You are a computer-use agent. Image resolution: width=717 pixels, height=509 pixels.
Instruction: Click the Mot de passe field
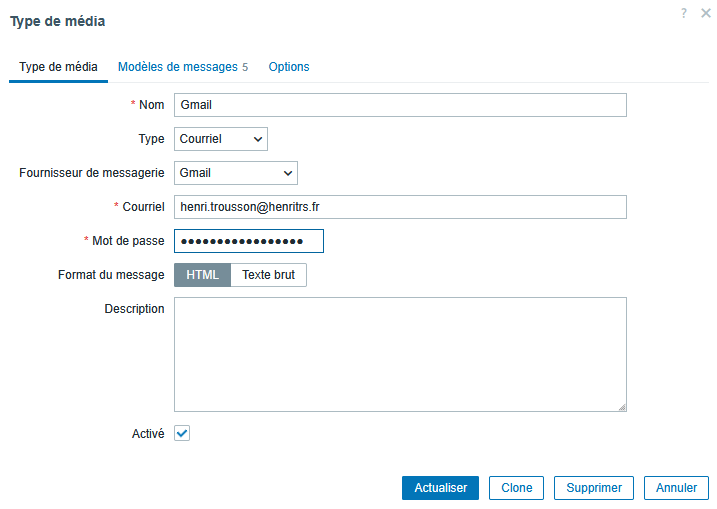tap(249, 241)
